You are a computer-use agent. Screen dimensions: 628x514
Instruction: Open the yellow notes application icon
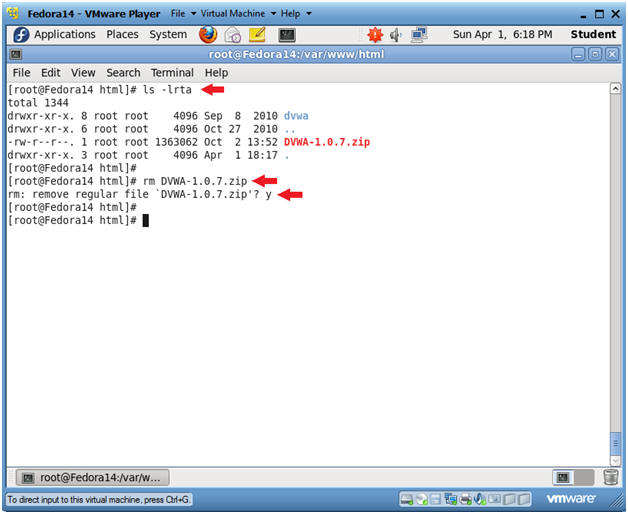pyautogui.click(x=257, y=34)
